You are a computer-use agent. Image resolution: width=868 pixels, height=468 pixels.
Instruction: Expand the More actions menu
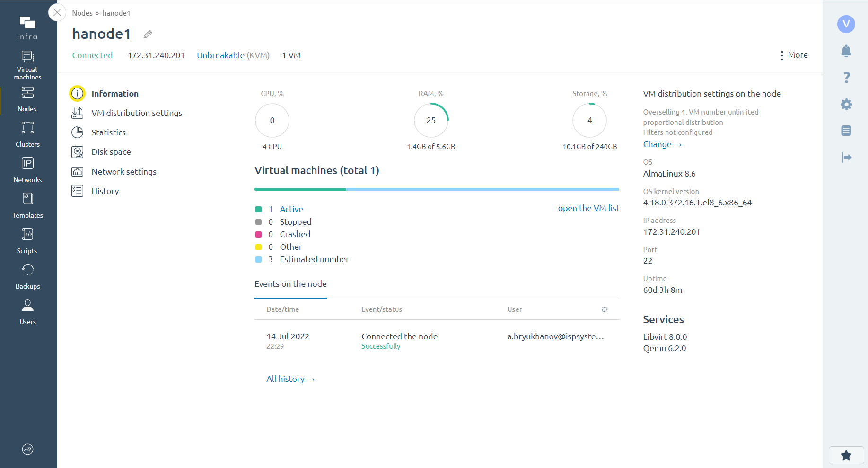793,55
